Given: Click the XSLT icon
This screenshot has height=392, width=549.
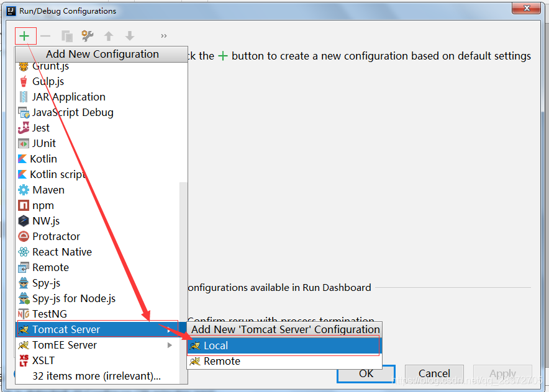Looking at the screenshot, I should (24, 360).
